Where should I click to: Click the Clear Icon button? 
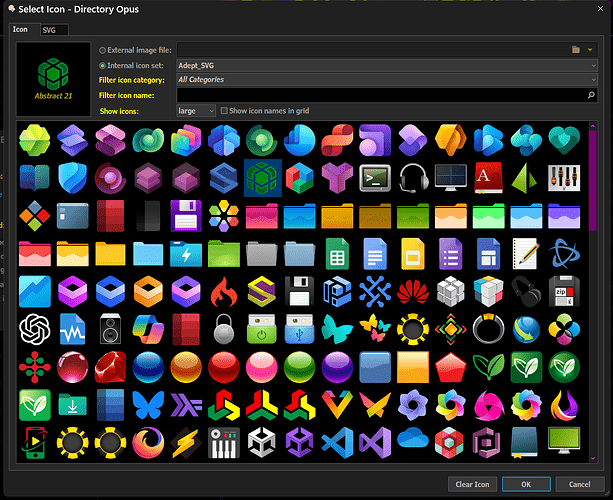[x=472, y=484]
